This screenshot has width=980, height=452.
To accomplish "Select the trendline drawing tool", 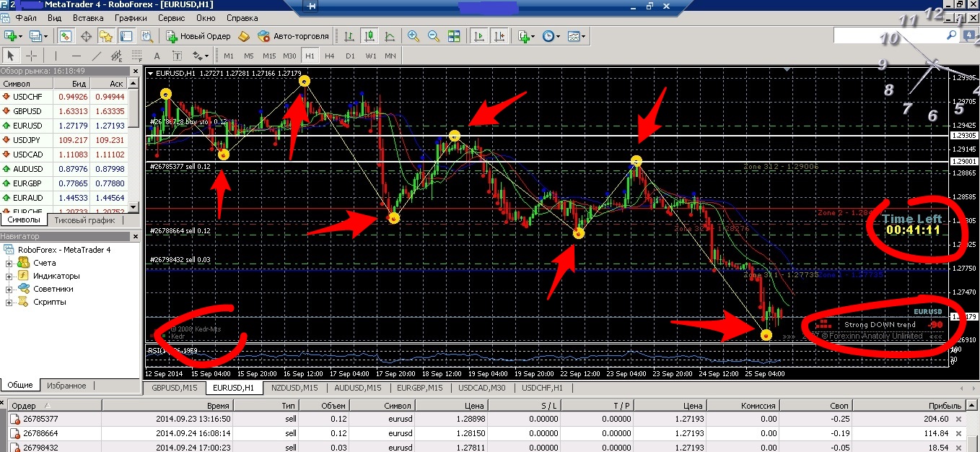I will click(x=97, y=56).
